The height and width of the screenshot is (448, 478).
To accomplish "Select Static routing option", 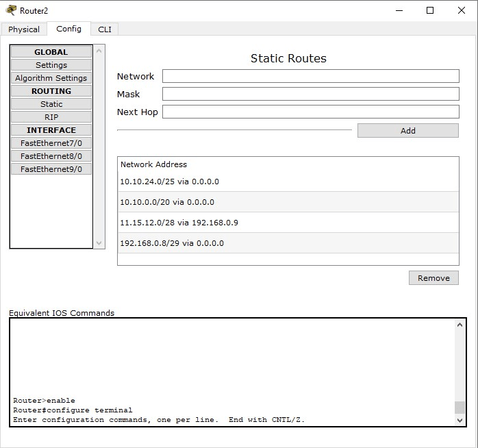I will 51,104.
